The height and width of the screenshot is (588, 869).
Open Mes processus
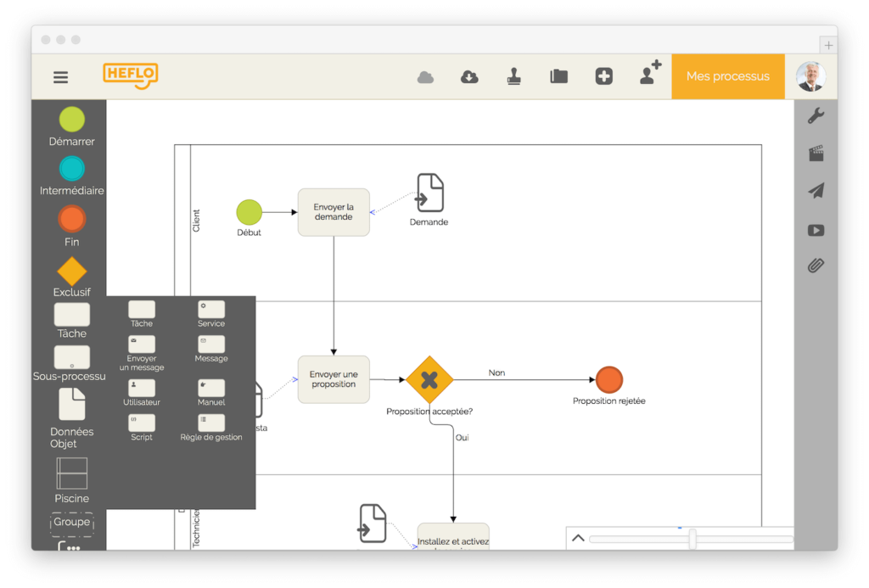(x=727, y=76)
